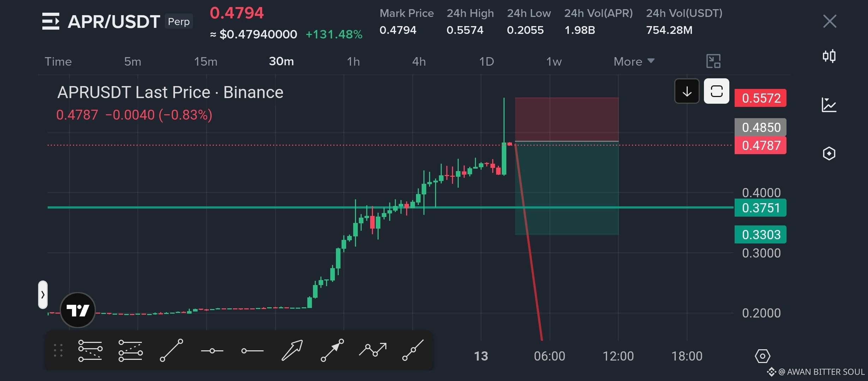Select the horizontal line tool with center handle
This screenshot has width=868, height=381.
212,351
